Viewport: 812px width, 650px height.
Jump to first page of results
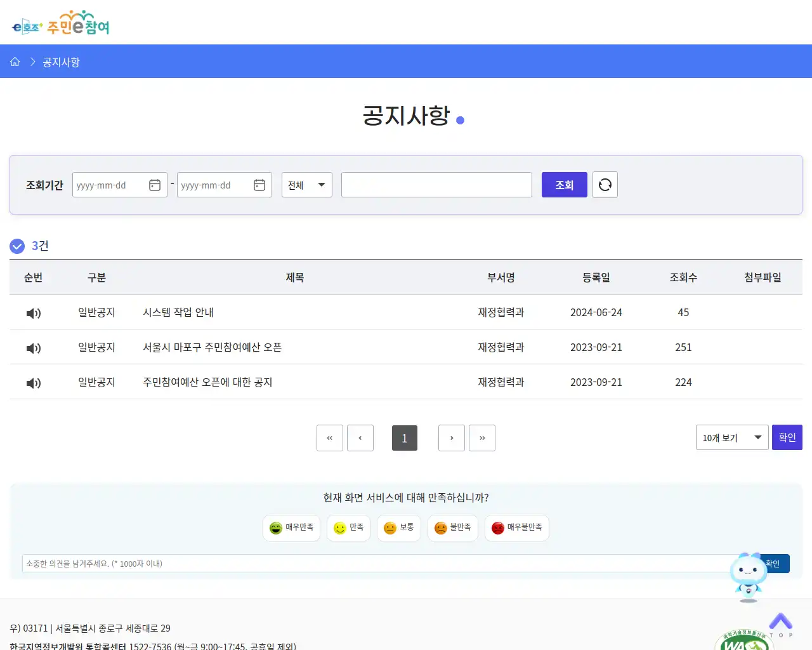click(330, 438)
